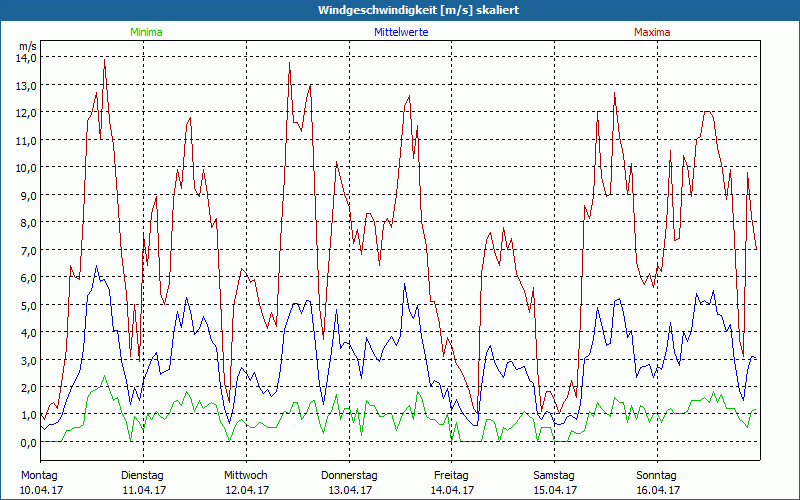Click the 14.04.17 date label
Image resolution: width=800 pixels, height=500 pixels.
pyautogui.click(x=453, y=490)
